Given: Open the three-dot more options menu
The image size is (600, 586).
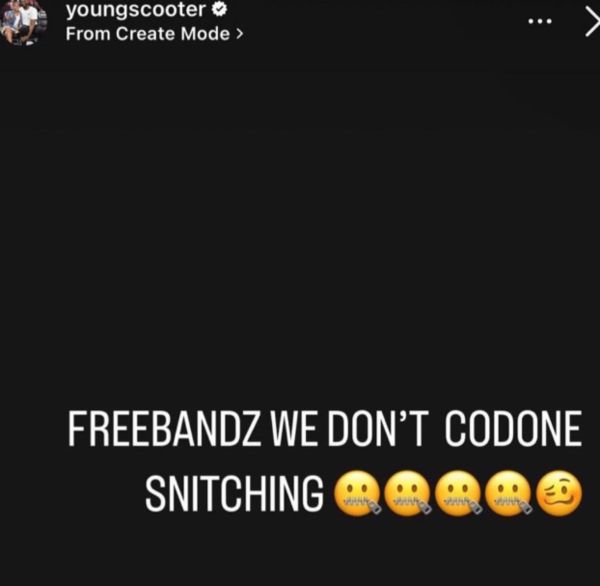Looking at the screenshot, I should coord(540,21).
